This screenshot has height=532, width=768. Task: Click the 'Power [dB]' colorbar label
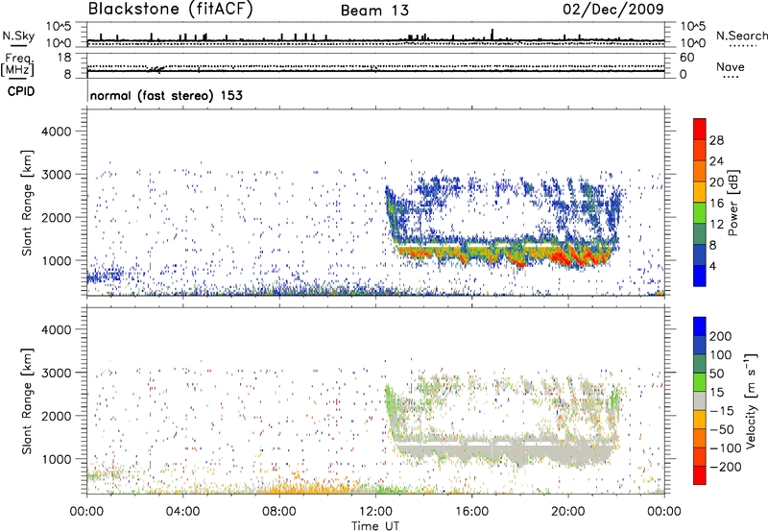[x=733, y=203]
